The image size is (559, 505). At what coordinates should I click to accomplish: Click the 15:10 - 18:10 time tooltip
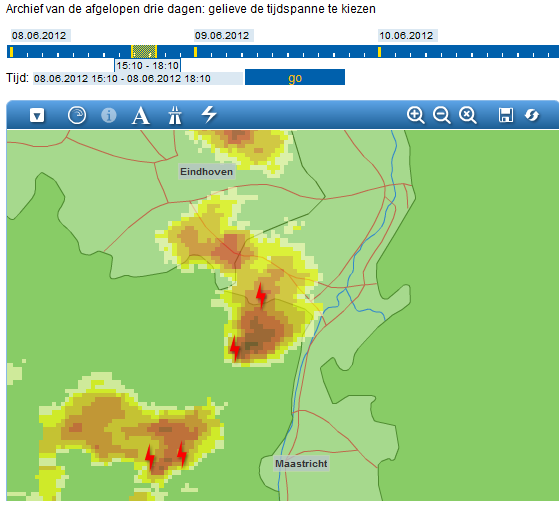pyautogui.click(x=148, y=66)
